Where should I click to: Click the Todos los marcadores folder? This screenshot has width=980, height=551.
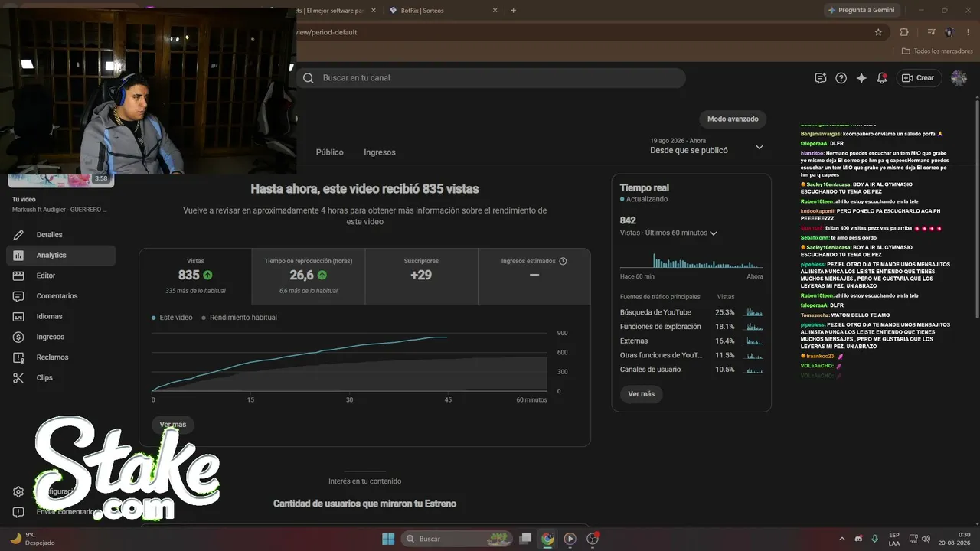tap(937, 51)
